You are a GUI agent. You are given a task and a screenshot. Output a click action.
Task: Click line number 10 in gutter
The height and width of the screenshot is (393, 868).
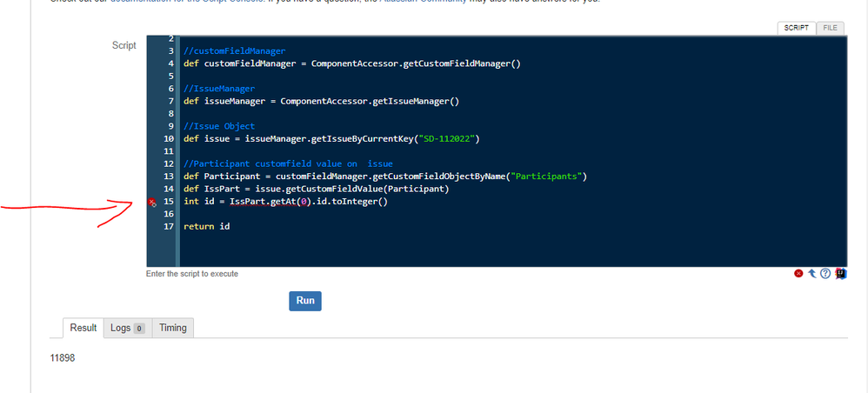[169, 139]
